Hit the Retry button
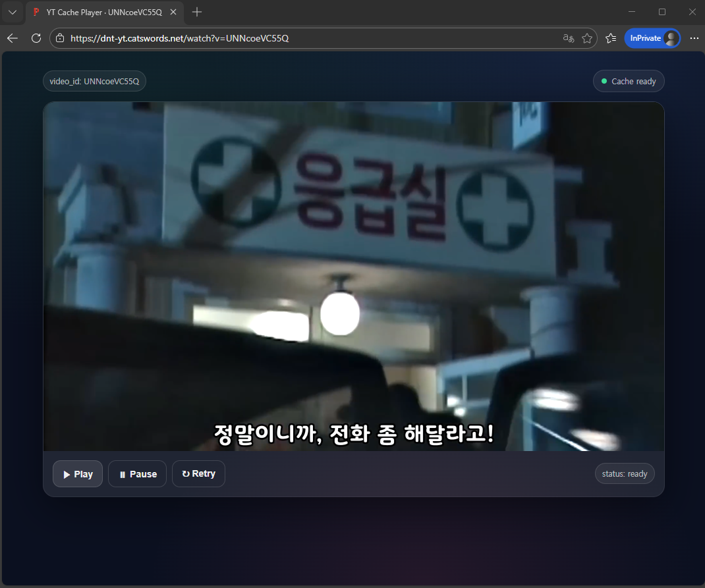Image resolution: width=705 pixels, height=588 pixels. click(198, 474)
